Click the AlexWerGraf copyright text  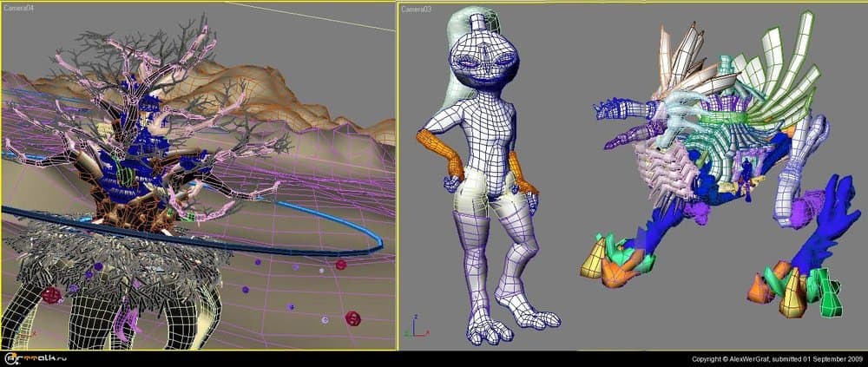click(x=775, y=358)
